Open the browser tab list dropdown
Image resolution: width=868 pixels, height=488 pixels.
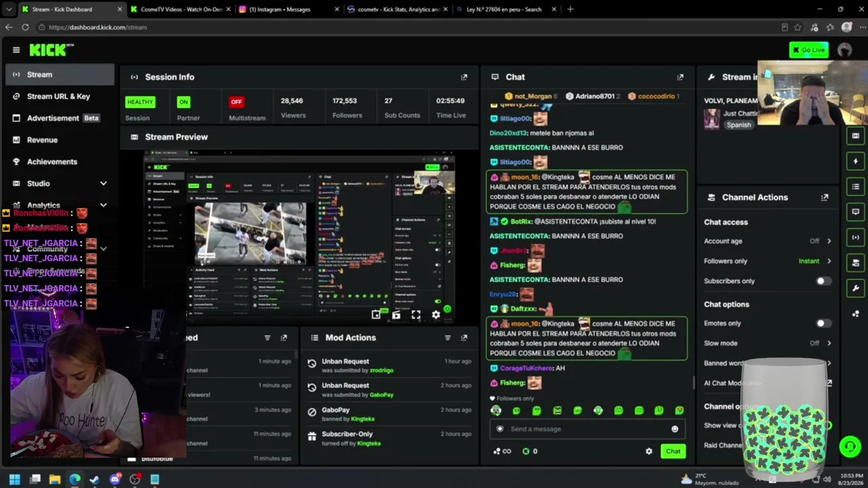(x=9, y=9)
